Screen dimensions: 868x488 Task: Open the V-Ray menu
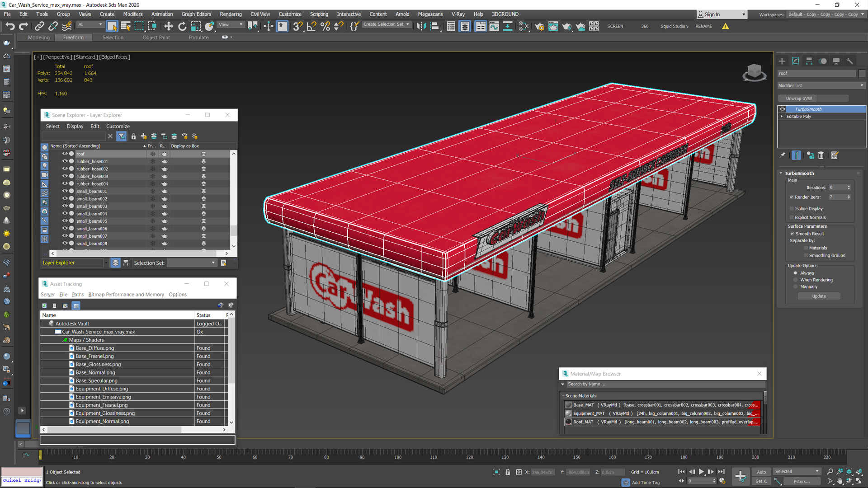point(458,14)
